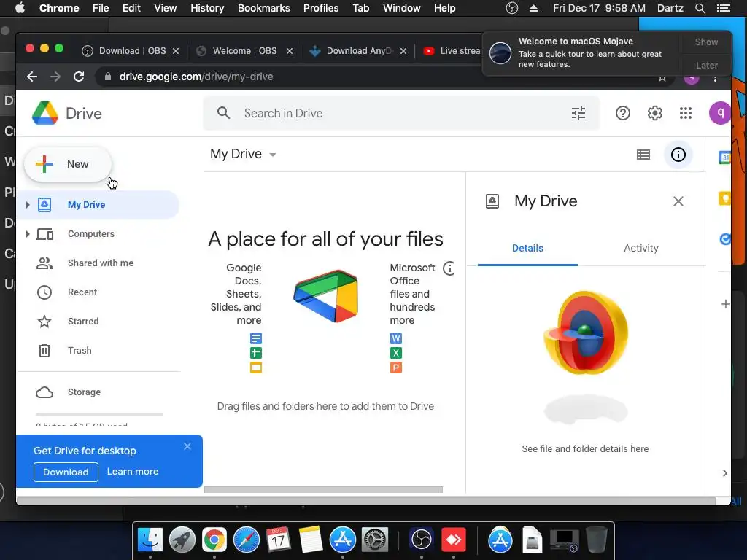Click the Google Slides yellow icon
Image resolution: width=747 pixels, height=560 pixels.
pyautogui.click(x=256, y=367)
